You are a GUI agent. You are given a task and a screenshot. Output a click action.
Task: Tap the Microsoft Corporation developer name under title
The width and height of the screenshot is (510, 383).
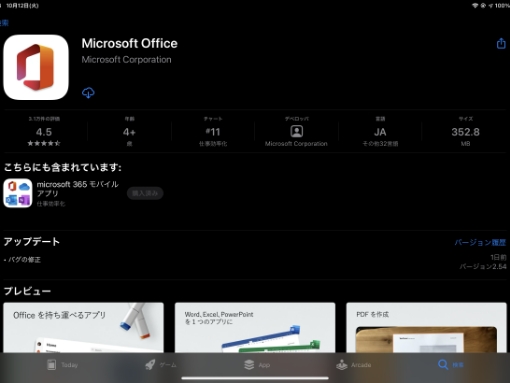[x=126, y=60]
